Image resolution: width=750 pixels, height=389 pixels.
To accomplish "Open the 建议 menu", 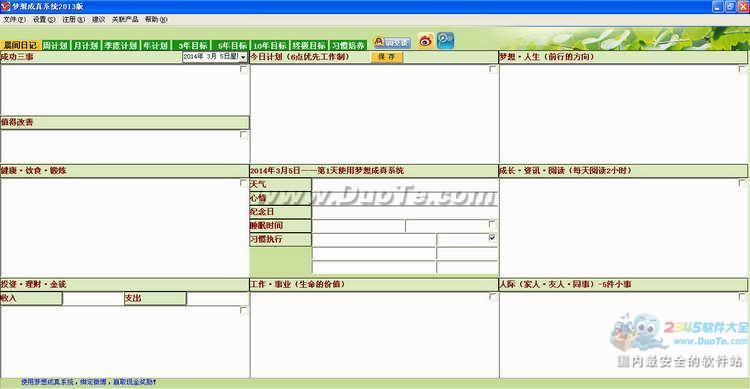I will point(99,20).
